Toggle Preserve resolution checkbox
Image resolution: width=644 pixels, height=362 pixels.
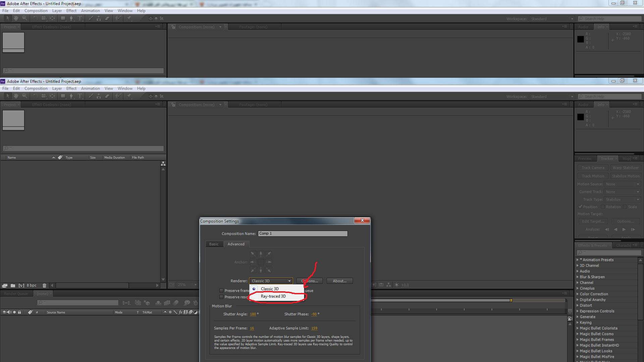pos(221,297)
